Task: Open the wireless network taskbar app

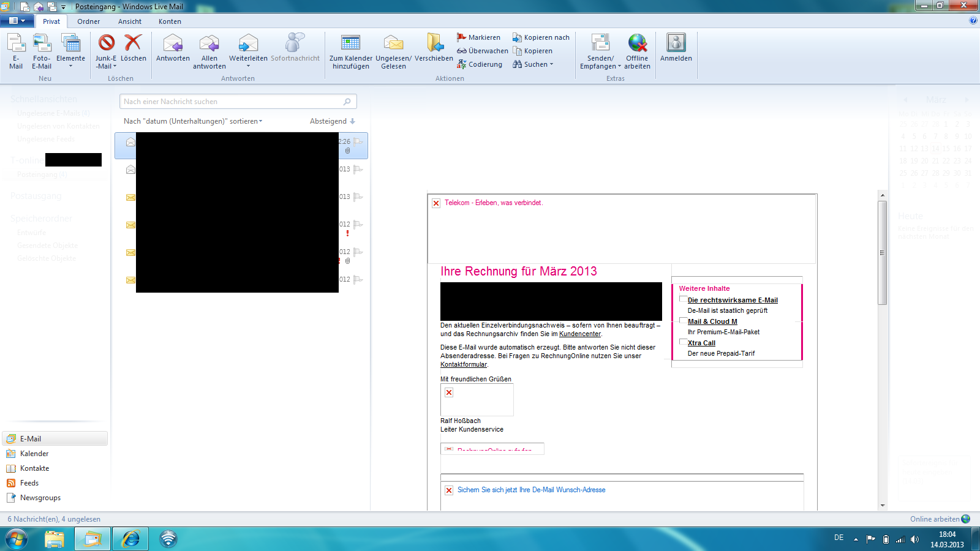Action: tap(168, 539)
